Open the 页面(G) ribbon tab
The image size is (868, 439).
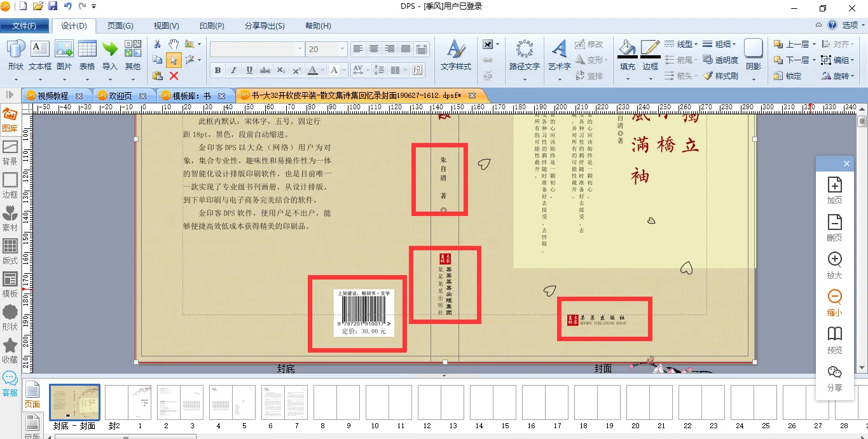tap(120, 26)
